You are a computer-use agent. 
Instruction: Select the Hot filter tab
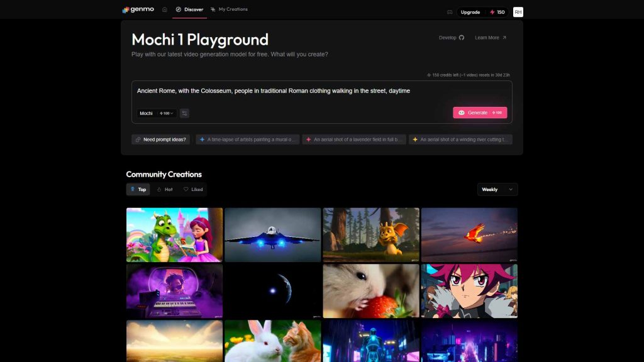[165, 190]
